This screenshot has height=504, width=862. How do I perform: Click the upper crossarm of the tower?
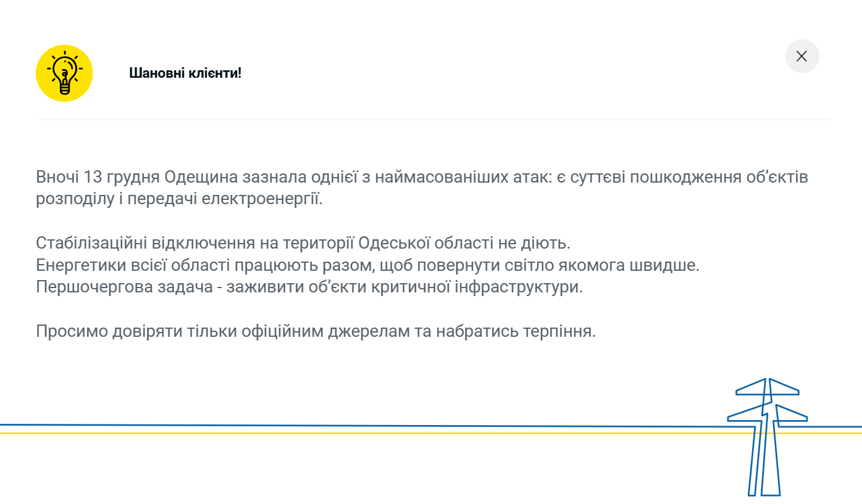pyautogui.click(x=768, y=389)
